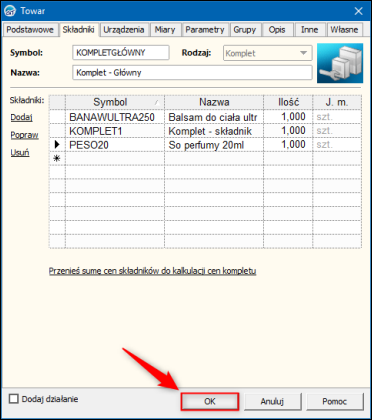372x420 pixels.
Task: Switch to the Grupy tab
Action: pyautogui.click(x=244, y=30)
